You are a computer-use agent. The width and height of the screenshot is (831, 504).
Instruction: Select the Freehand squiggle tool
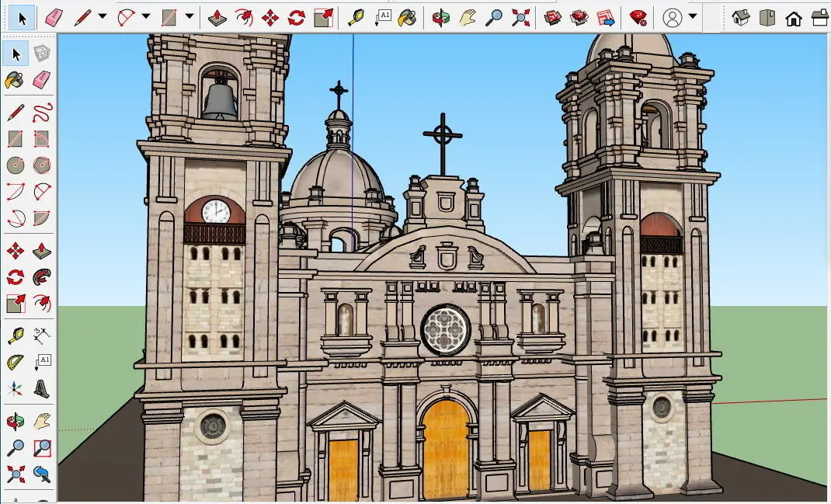pos(43,113)
